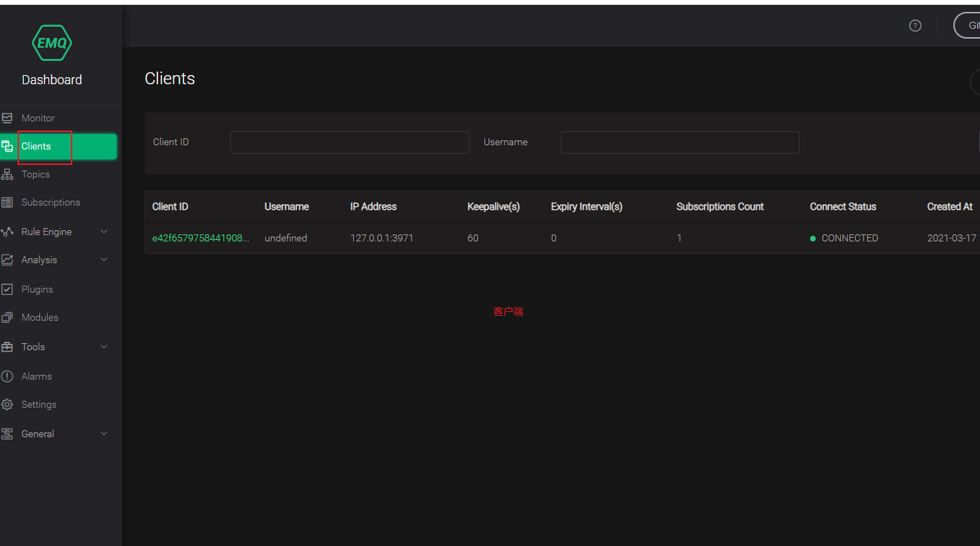980x546 pixels.
Task: Click the Subscriptions list icon
Action: pos(7,202)
